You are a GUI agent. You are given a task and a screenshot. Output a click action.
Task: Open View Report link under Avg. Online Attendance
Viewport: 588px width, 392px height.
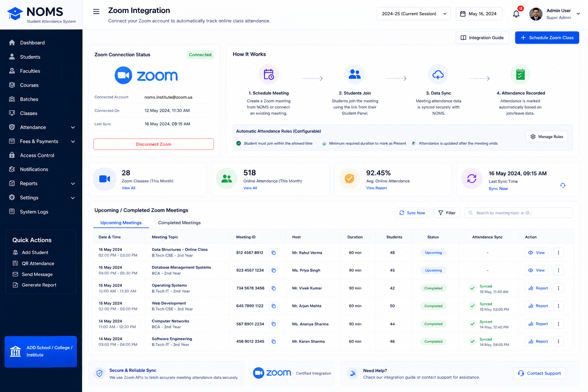point(376,188)
